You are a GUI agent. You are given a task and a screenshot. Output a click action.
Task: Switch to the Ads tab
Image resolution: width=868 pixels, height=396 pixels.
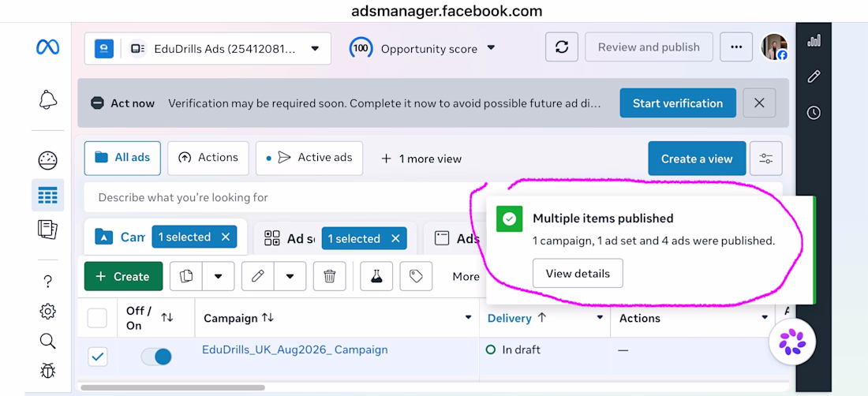tap(457, 238)
